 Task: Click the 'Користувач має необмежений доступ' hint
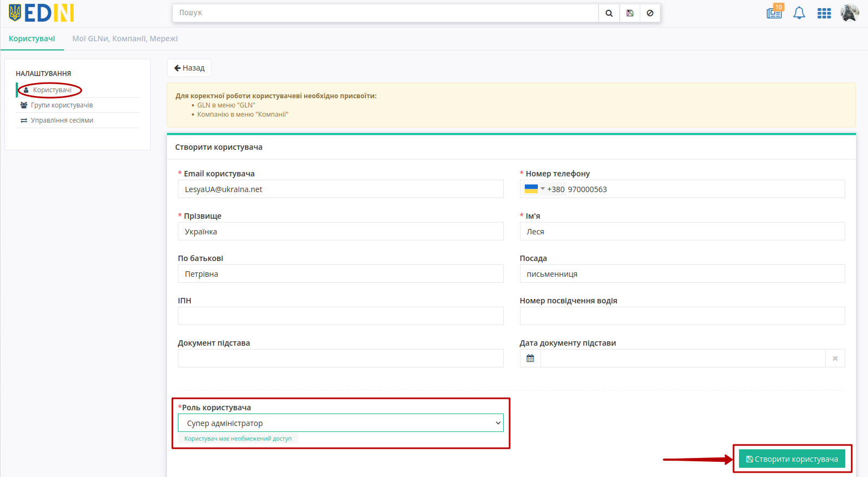[x=238, y=438]
